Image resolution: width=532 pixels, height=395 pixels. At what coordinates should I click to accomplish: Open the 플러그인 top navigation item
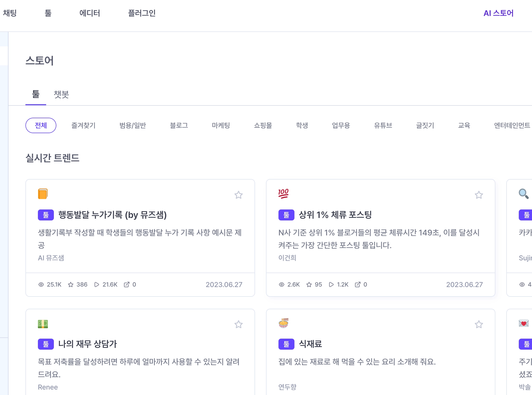tap(142, 13)
